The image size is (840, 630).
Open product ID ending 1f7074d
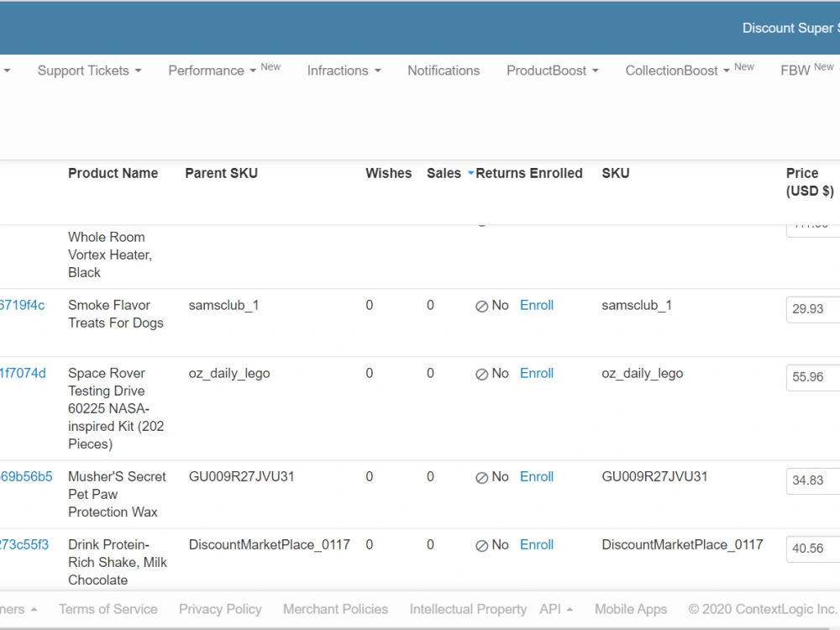click(23, 374)
